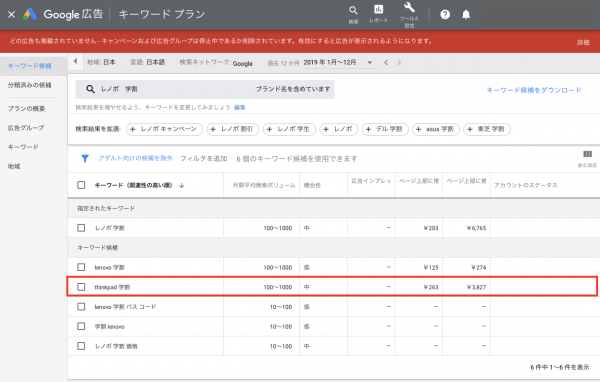
Task: Add the レノボ 学生 suggestion chip
Action: point(289,129)
